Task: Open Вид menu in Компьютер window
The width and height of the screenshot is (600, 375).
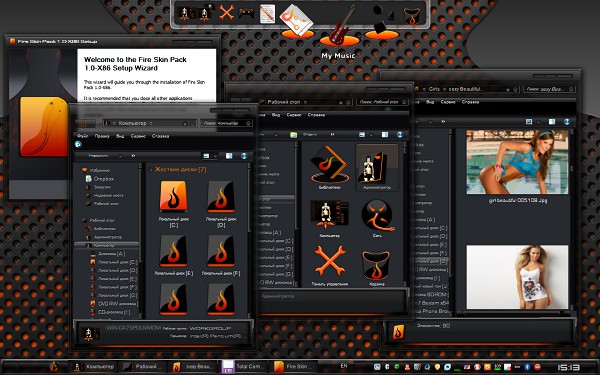Action: coord(120,136)
